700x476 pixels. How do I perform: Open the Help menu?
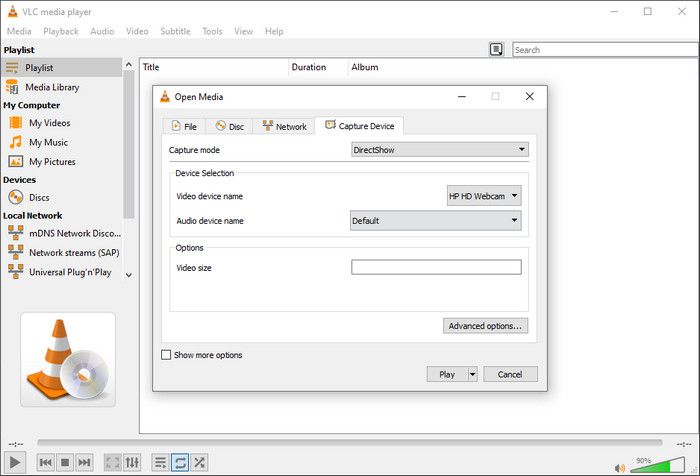coord(274,31)
